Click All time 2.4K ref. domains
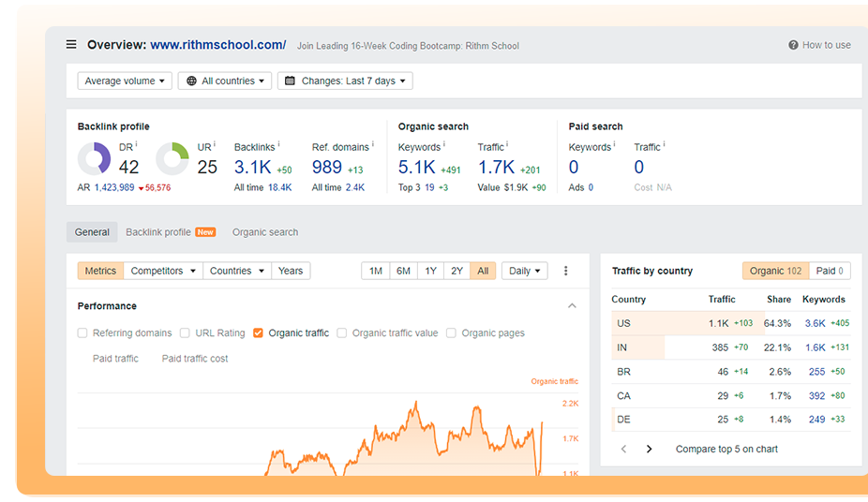The width and height of the screenshot is (868, 502). click(x=355, y=187)
